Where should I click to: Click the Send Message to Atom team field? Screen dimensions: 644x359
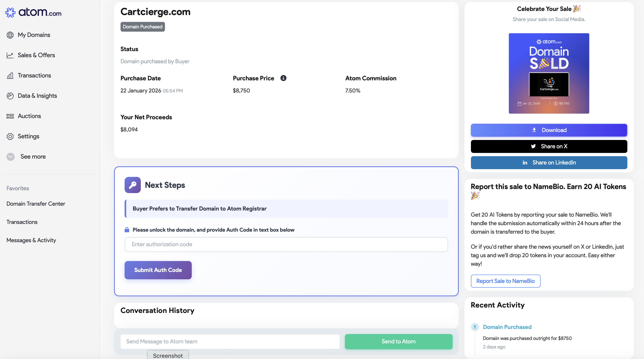pyautogui.click(x=230, y=342)
